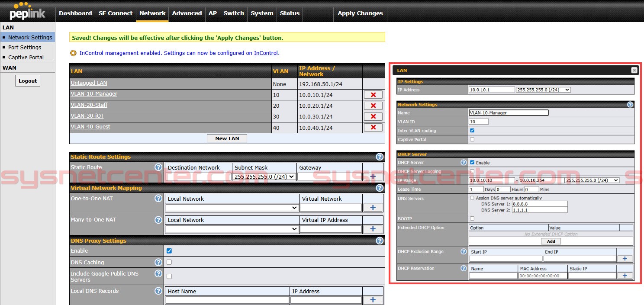Image resolution: width=644 pixels, height=305 pixels.
Task: Click Apply Changes in top bar
Action: pos(360,13)
